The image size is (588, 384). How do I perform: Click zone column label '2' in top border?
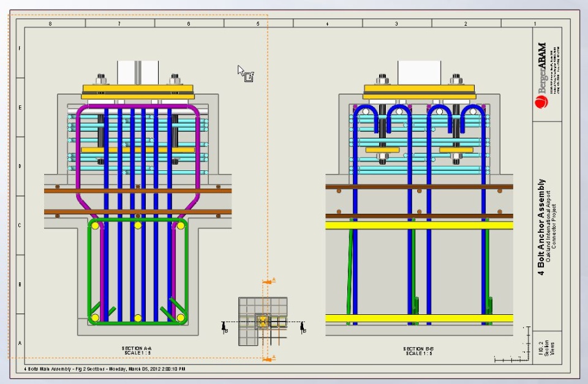[466, 24]
